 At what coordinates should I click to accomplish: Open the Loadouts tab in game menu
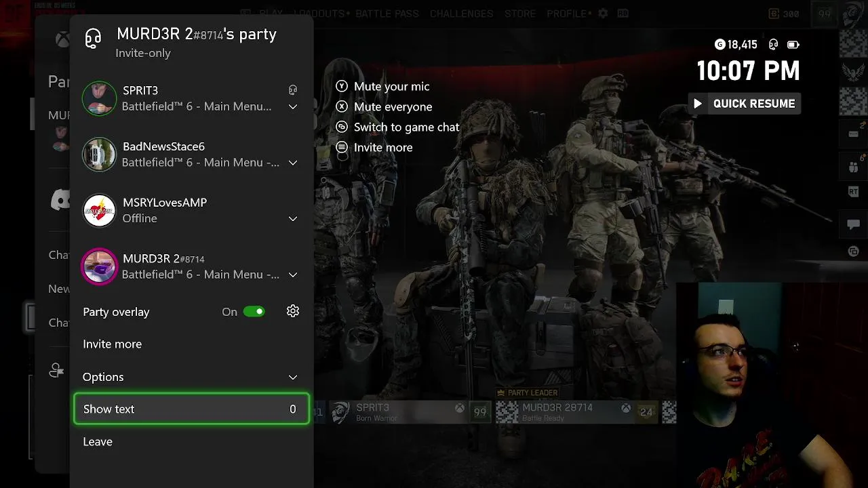321,14
